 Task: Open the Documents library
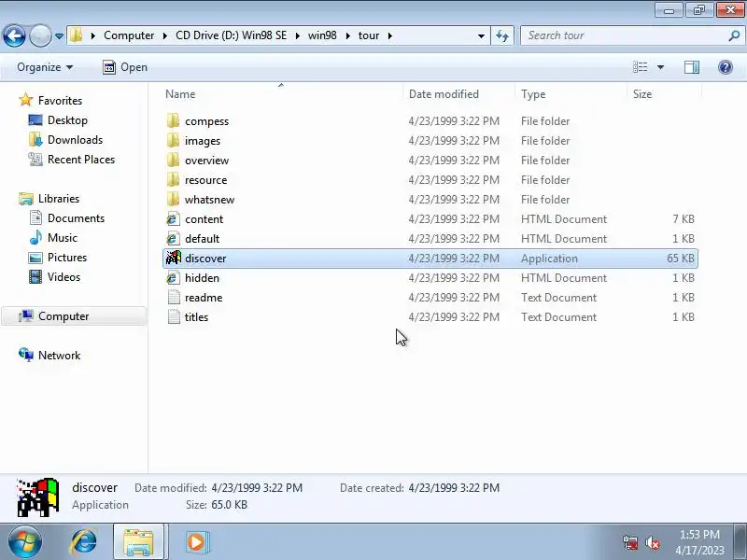point(76,218)
